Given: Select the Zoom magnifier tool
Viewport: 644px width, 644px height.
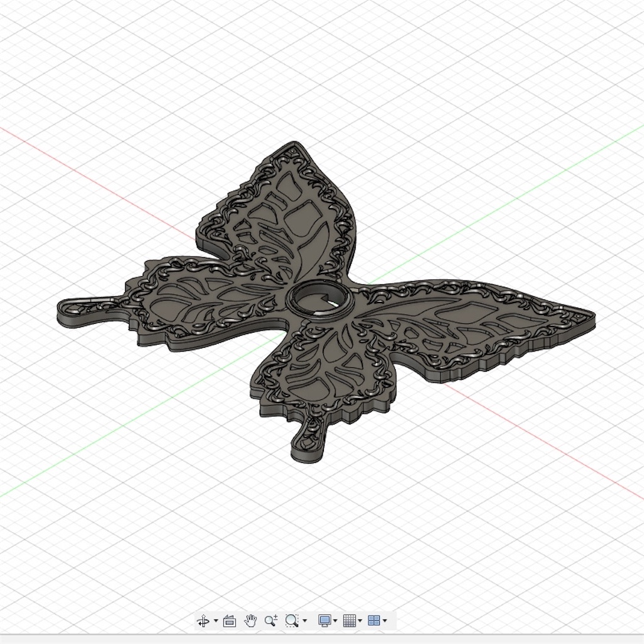Looking at the screenshot, I should [271, 620].
